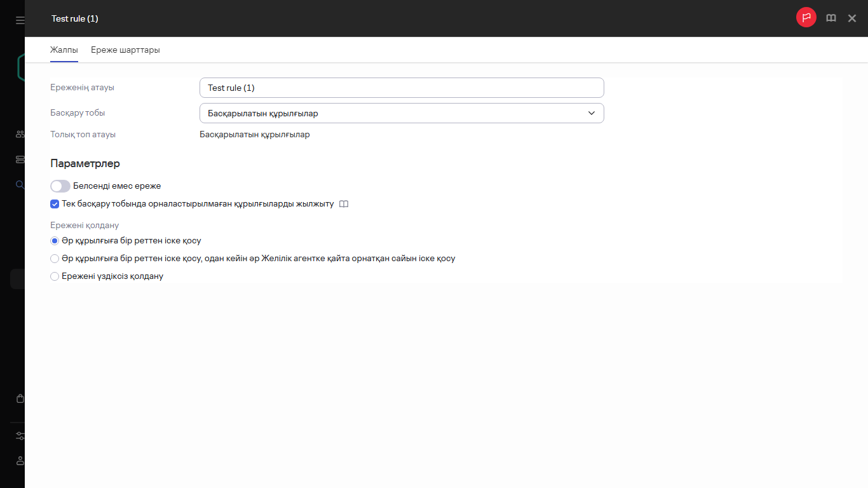Select the 'Жалпы' tab
The height and width of the screenshot is (488, 868).
[x=64, y=50]
